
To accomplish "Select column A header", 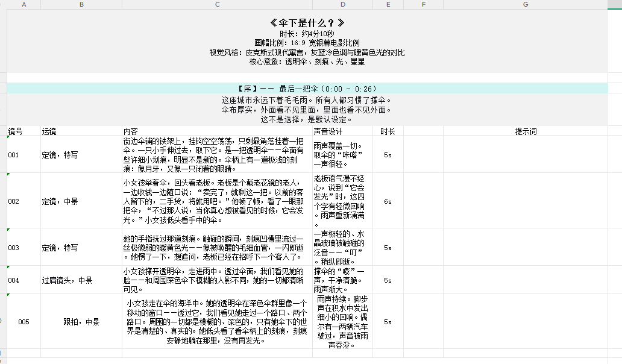I will click(24, 4).
